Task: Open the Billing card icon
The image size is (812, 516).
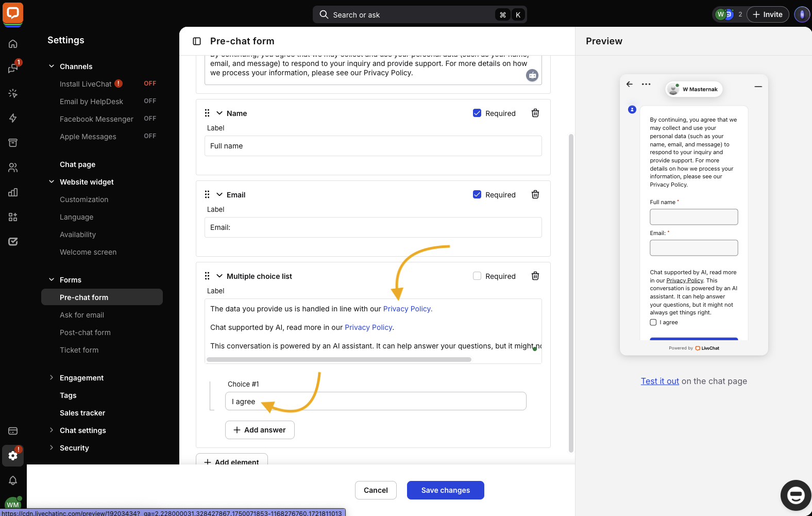Action: tap(13, 431)
